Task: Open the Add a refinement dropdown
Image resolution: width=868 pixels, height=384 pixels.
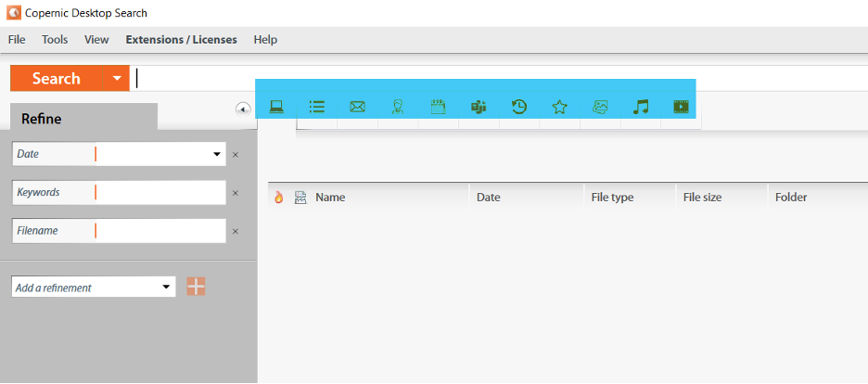Action: click(165, 288)
